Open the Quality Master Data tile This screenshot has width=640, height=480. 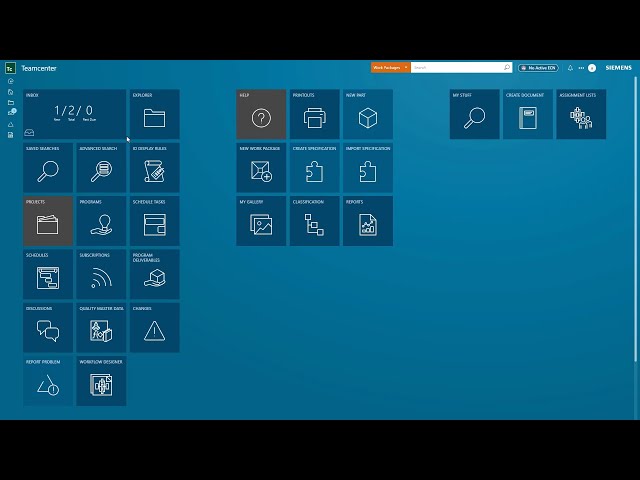tap(101, 328)
